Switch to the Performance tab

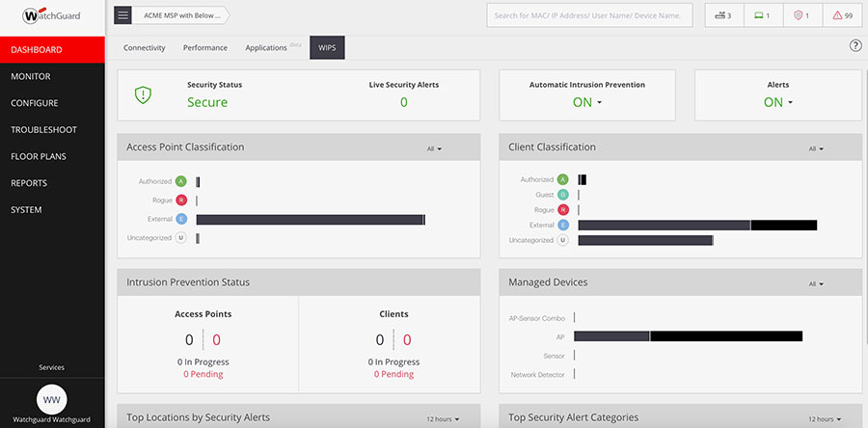click(205, 47)
